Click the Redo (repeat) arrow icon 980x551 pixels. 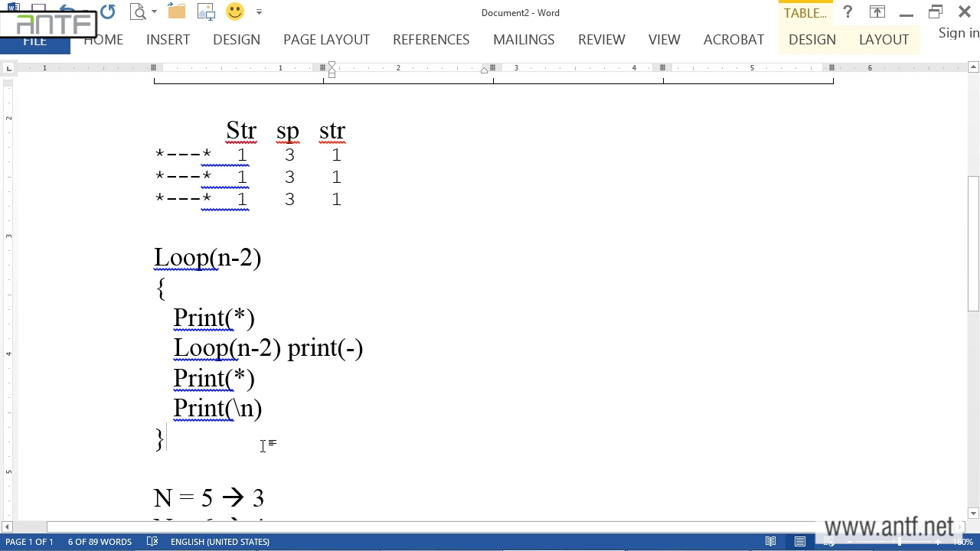[107, 12]
